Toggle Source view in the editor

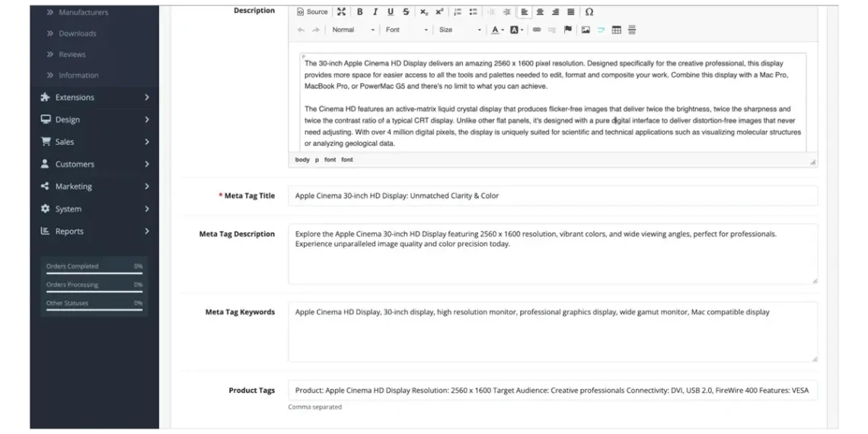pyautogui.click(x=312, y=11)
